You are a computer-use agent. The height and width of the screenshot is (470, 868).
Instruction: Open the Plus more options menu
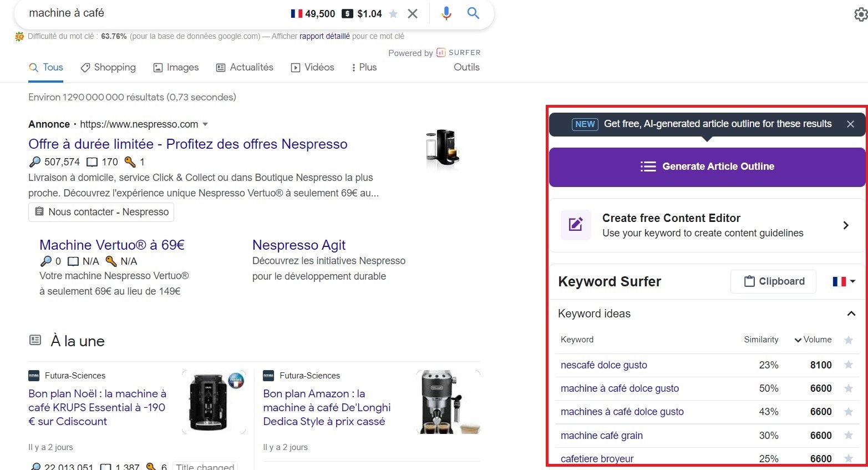(364, 67)
